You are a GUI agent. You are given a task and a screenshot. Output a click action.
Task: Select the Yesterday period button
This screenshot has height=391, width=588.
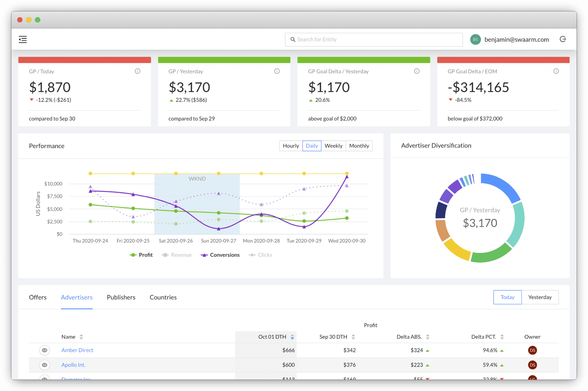(540, 297)
